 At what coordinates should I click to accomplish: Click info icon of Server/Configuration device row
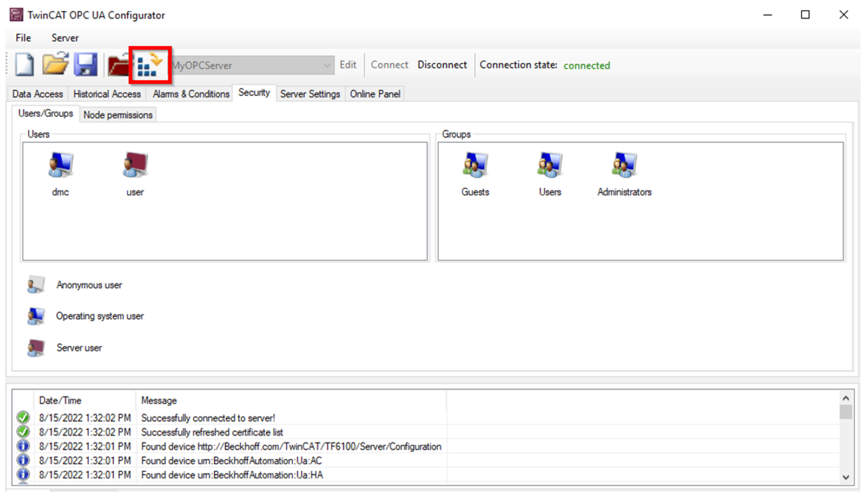[23, 446]
